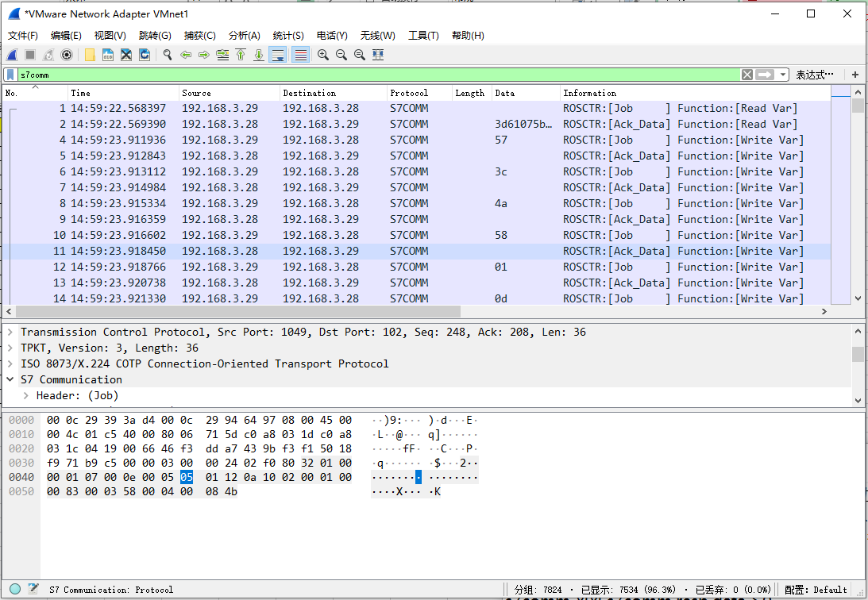
Task: Click the Go to specified packet icon
Action: (x=222, y=55)
